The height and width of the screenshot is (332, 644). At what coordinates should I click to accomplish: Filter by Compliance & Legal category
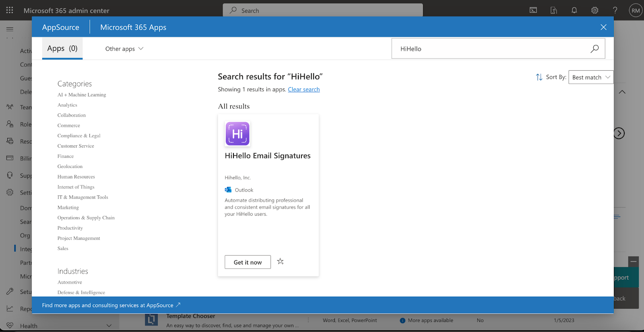click(x=79, y=136)
